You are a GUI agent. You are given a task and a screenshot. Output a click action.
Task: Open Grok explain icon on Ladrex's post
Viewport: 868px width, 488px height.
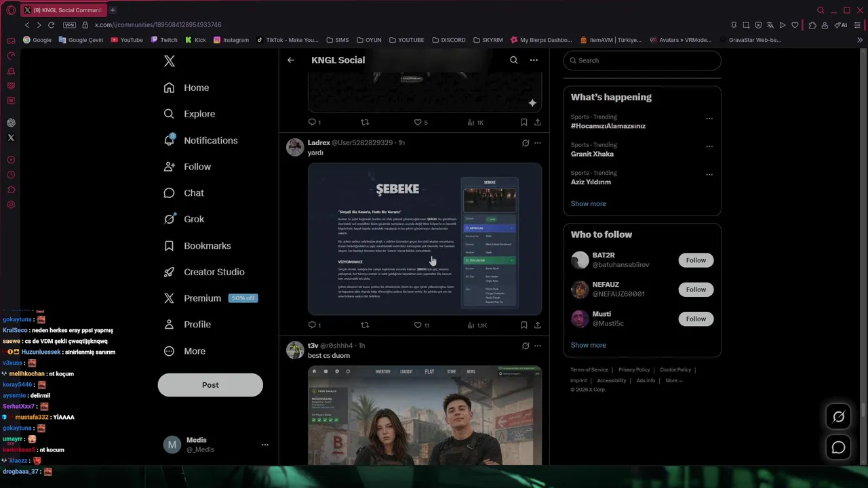tap(526, 143)
